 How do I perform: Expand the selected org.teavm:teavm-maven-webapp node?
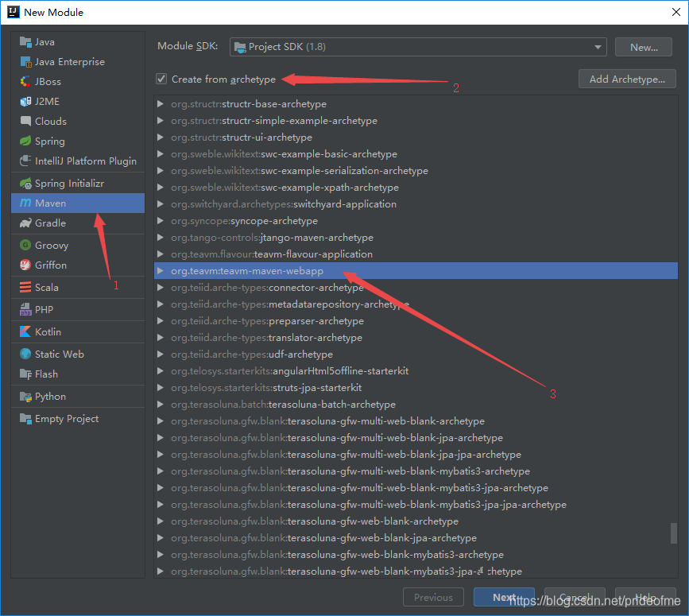[161, 271]
